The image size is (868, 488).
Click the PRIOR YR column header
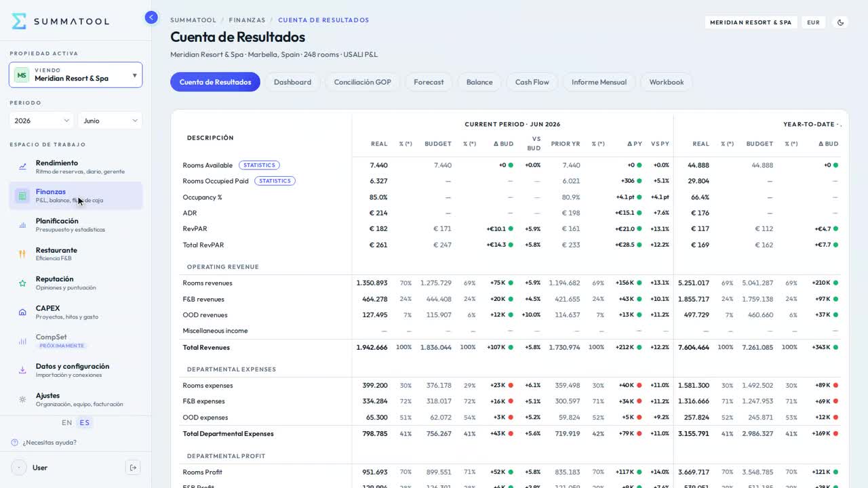point(566,144)
